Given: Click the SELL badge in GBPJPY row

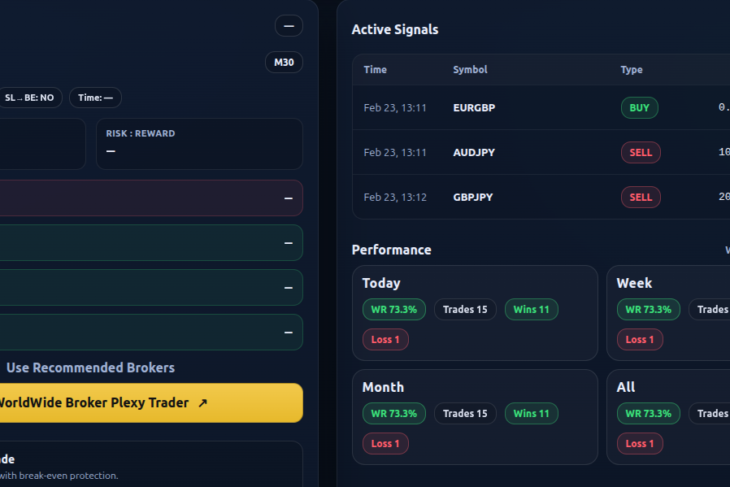Looking at the screenshot, I should [x=640, y=197].
